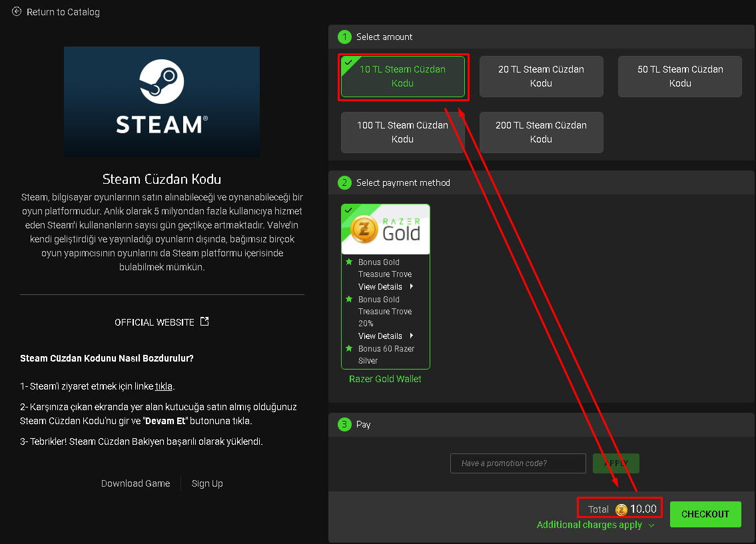
Task: Click the Have a promotion code field
Action: (x=518, y=463)
